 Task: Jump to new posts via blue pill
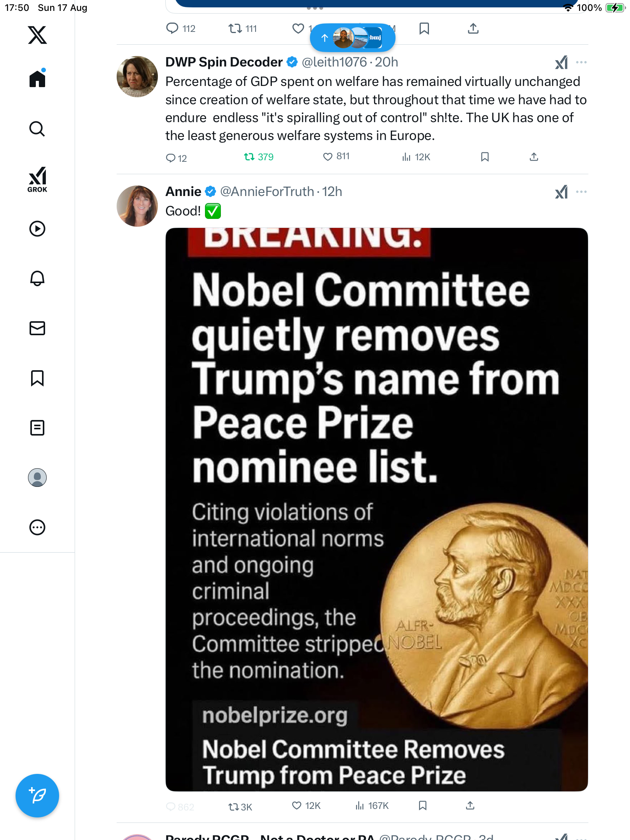[352, 38]
